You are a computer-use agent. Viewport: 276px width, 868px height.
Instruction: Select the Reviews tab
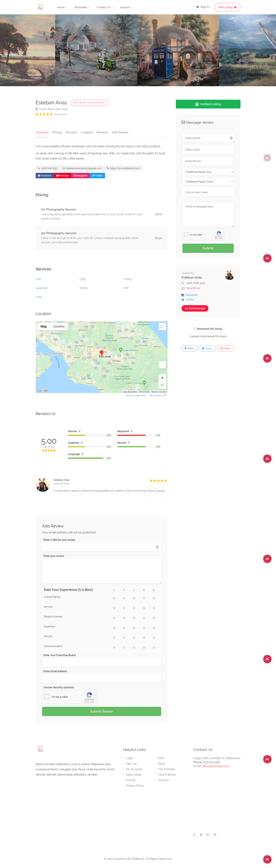pyautogui.click(x=102, y=132)
